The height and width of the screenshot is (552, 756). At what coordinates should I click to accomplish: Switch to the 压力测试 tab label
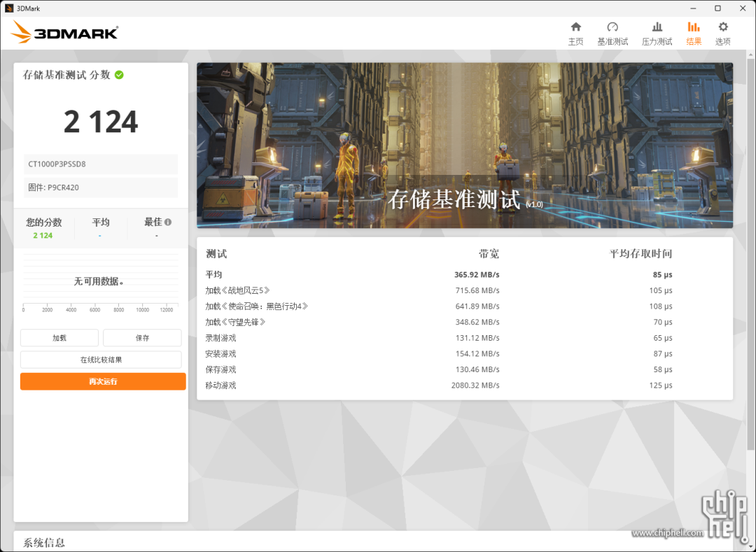pyautogui.click(x=657, y=41)
